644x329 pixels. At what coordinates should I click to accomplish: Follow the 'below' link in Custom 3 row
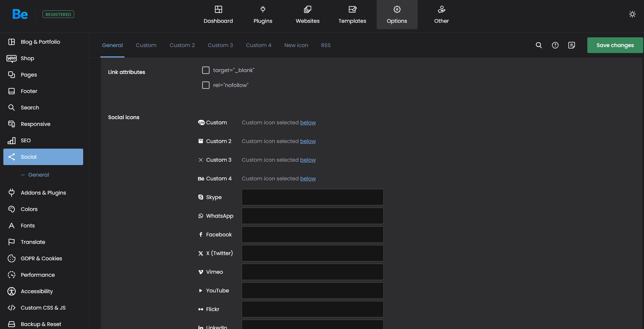click(308, 160)
